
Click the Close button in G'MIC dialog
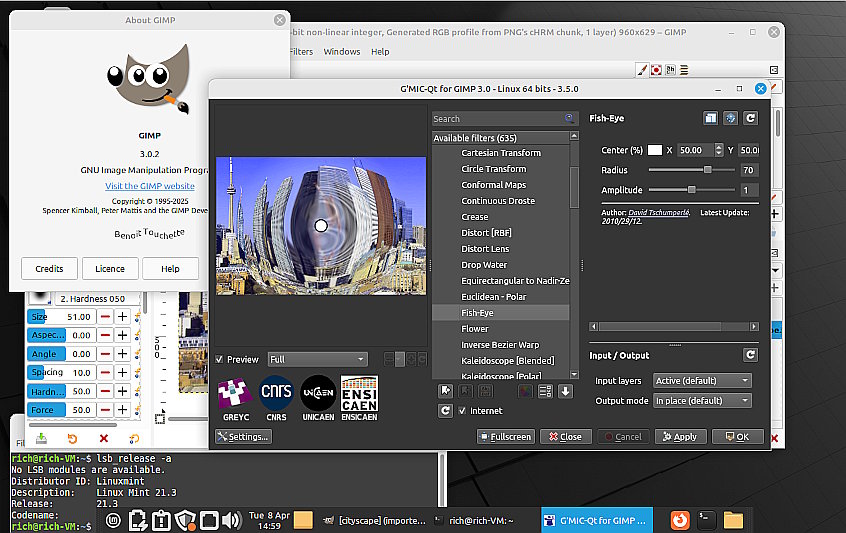566,436
